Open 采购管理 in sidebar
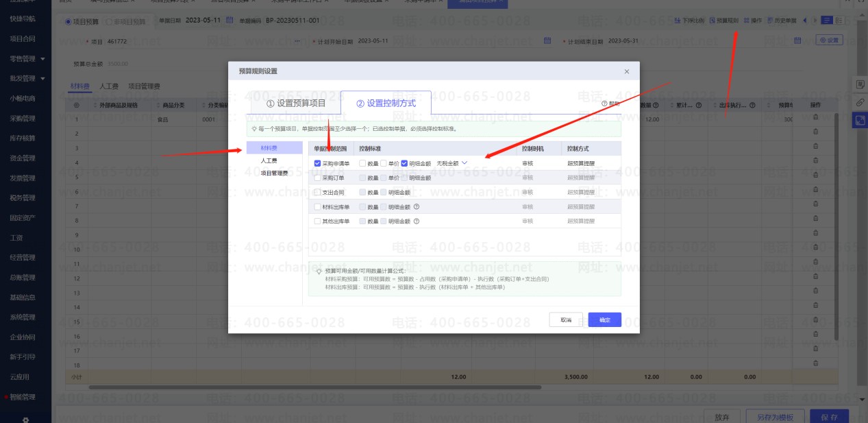The image size is (868, 423). (23, 119)
